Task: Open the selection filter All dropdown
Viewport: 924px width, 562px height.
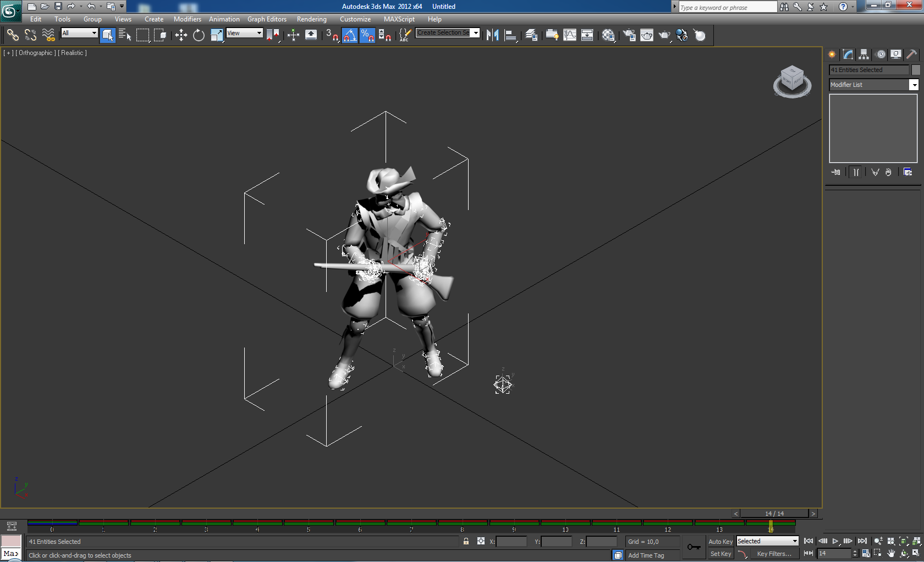Action: point(79,33)
